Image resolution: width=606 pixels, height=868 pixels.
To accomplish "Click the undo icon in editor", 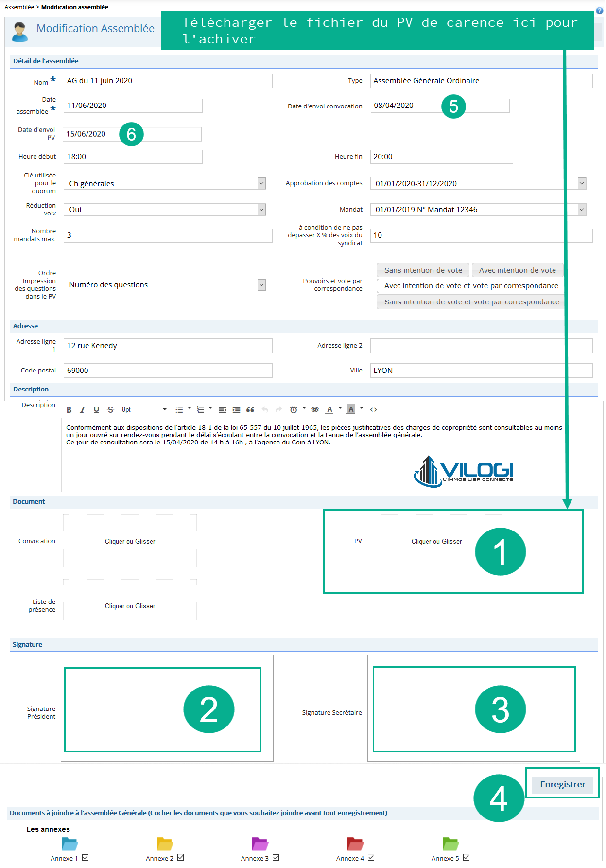I will click(265, 410).
